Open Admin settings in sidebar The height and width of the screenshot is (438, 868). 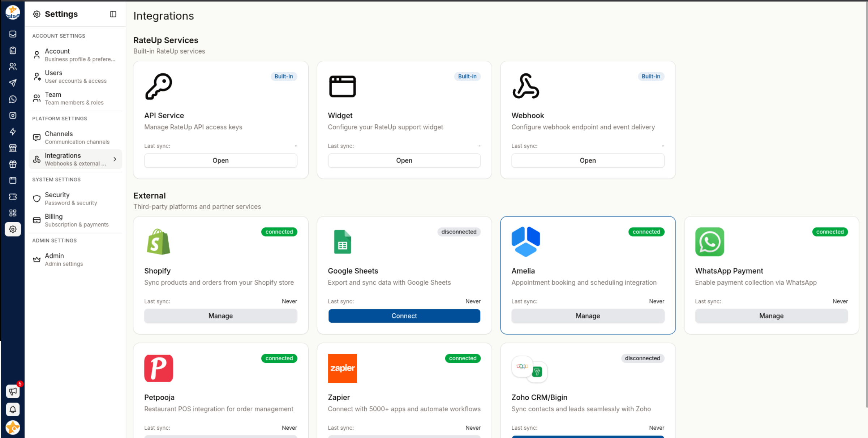[x=75, y=259]
